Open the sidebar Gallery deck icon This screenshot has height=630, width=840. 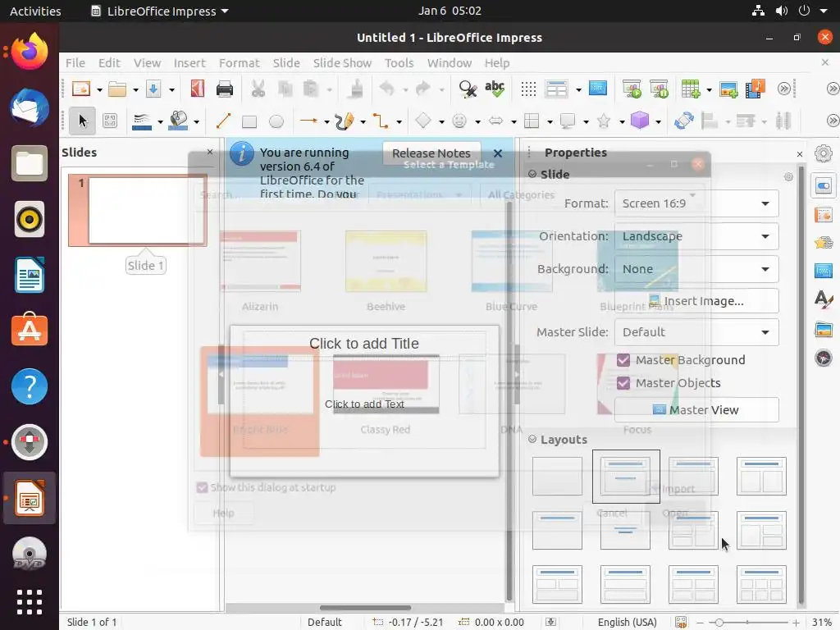[824, 329]
